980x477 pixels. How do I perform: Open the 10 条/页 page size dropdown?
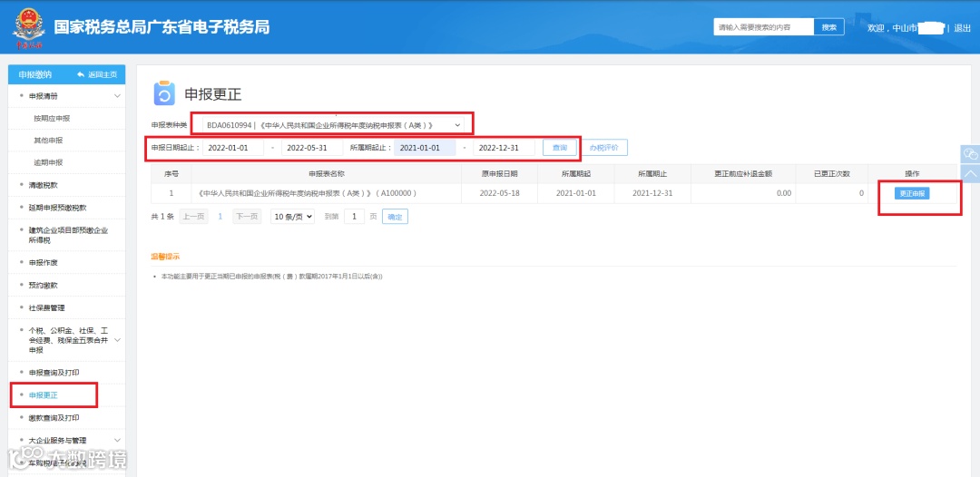pos(292,217)
